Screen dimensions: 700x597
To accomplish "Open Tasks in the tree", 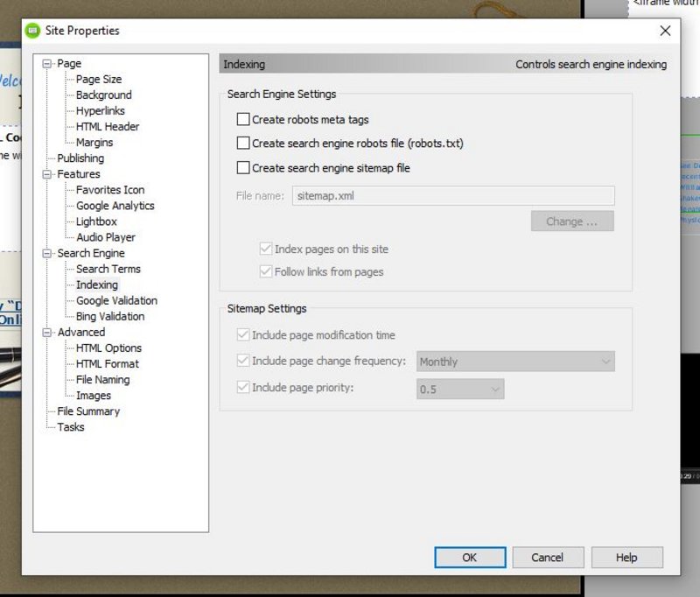I will [71, 427].
